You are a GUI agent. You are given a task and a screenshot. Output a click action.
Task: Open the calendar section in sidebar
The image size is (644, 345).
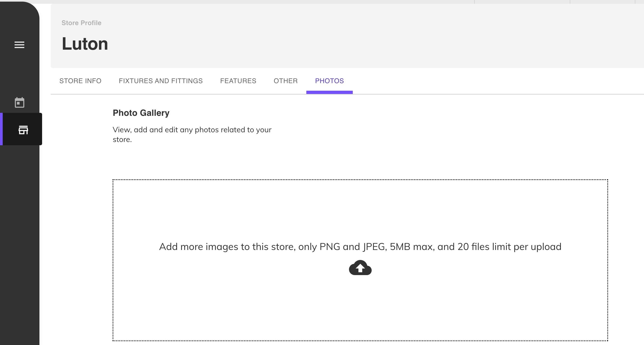19,103
